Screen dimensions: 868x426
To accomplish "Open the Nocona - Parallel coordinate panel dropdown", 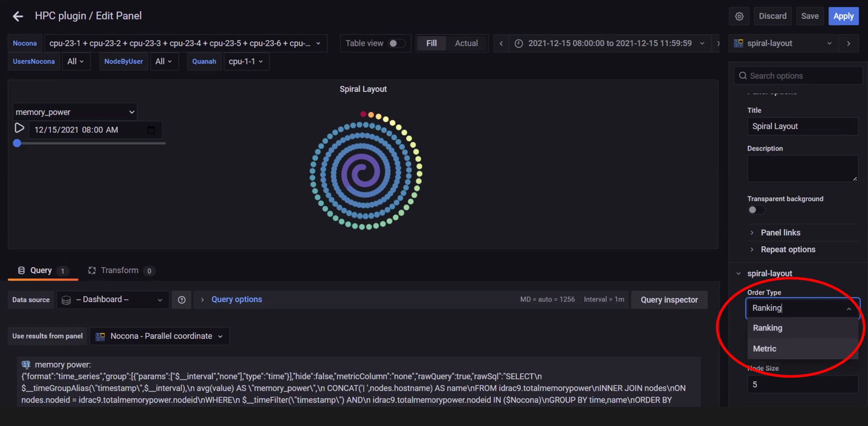I will click(160, 336).
